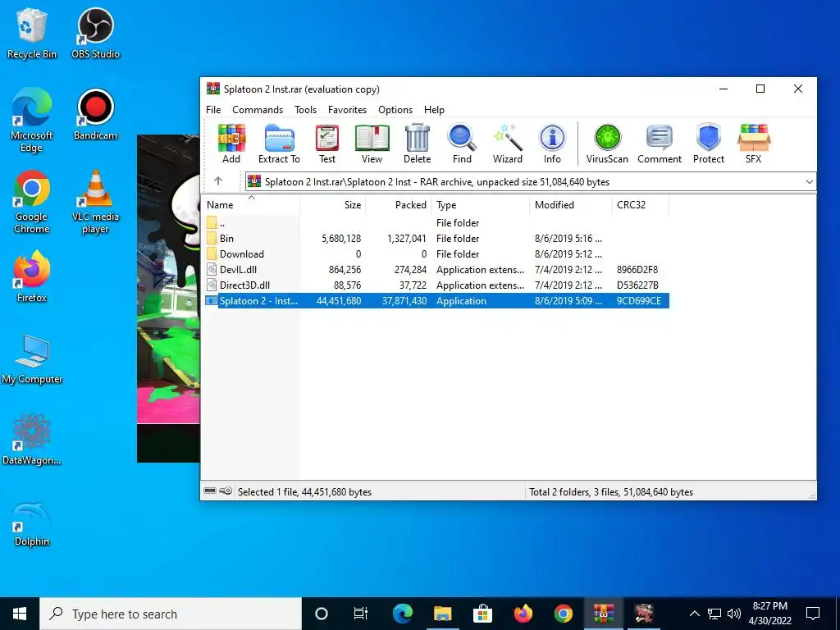
Task: Select the parent '..' folder row
Action: [x=436, y=223]
